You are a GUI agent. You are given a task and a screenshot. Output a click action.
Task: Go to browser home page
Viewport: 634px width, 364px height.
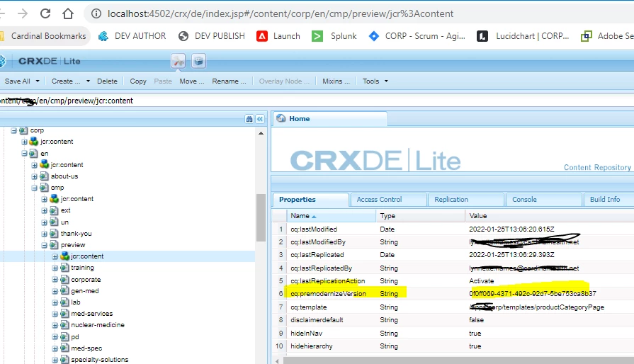coord(68,13)
